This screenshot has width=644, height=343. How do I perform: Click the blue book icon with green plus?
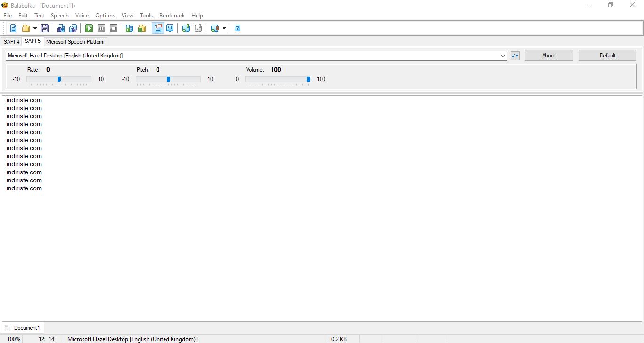[186, 28]
